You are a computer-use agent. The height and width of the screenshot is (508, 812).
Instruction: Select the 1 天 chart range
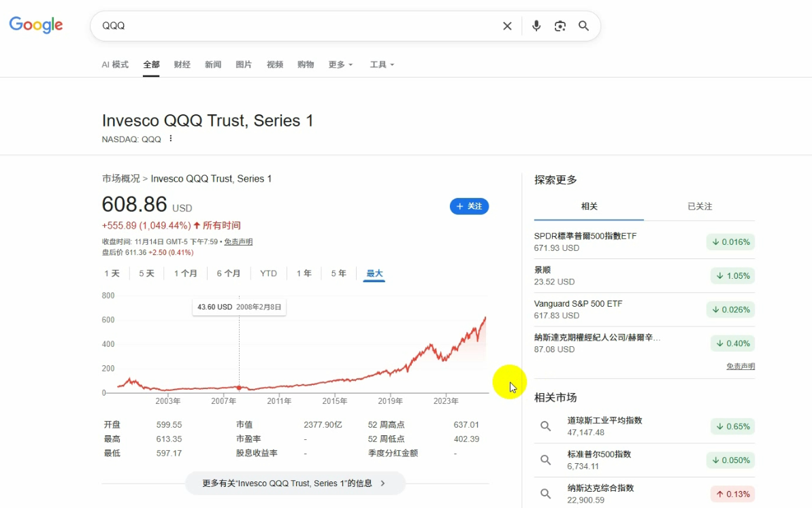112,273
